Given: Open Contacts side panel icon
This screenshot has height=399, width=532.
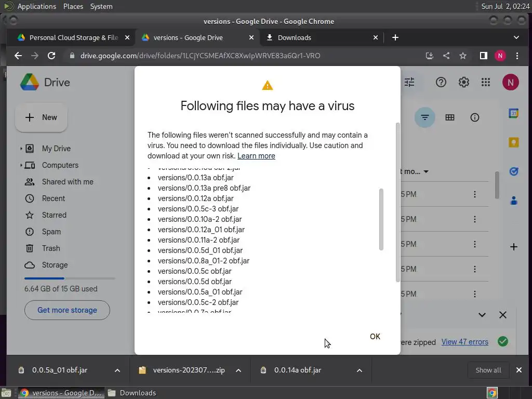Looking at the screenshot, I should pos(514,201).
